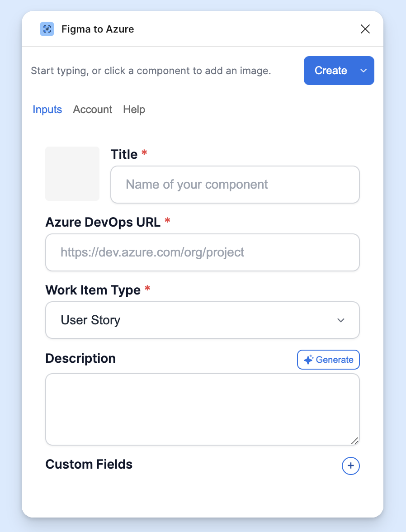406x532 pixels.
Task: Click the sparkle icon in Generate button
Action: (308, 360)
